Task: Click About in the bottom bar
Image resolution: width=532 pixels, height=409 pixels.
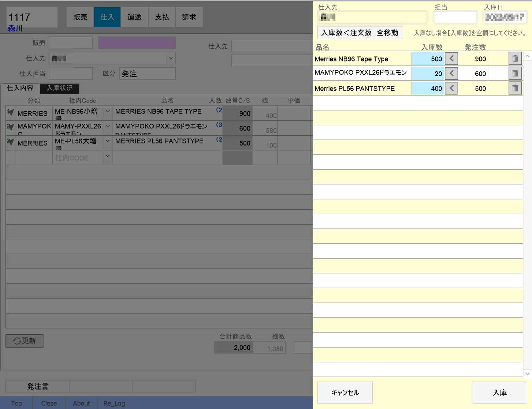Action: click(81, 403)
